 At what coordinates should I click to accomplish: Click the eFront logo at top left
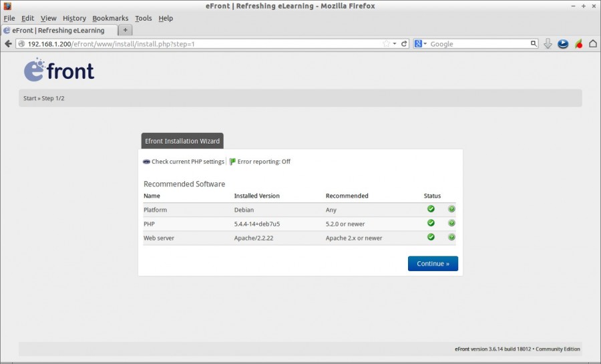(x=59, y=70)
